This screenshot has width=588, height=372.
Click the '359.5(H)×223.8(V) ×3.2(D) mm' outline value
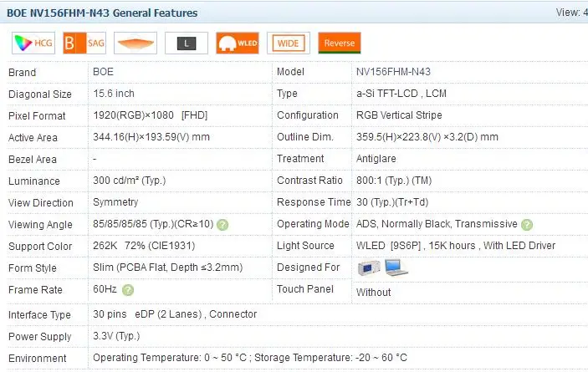427,137
